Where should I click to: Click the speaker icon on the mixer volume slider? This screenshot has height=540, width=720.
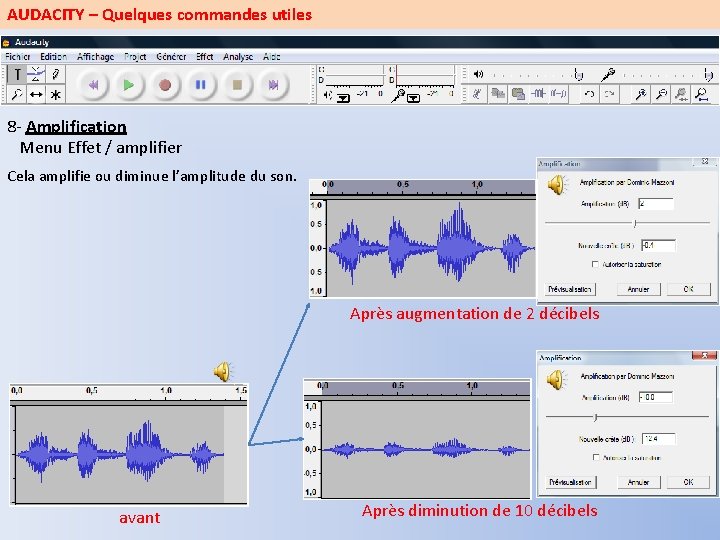click(x=478, y=74)
